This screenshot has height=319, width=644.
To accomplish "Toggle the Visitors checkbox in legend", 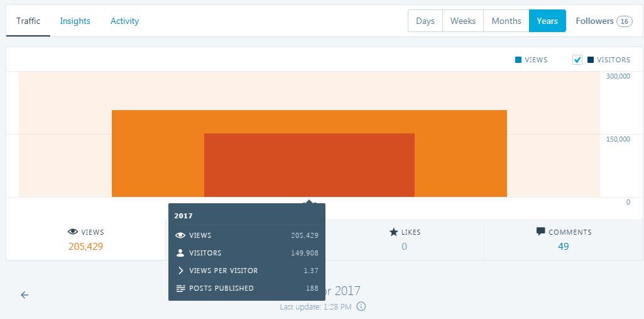I will click(x=577, y=60).
